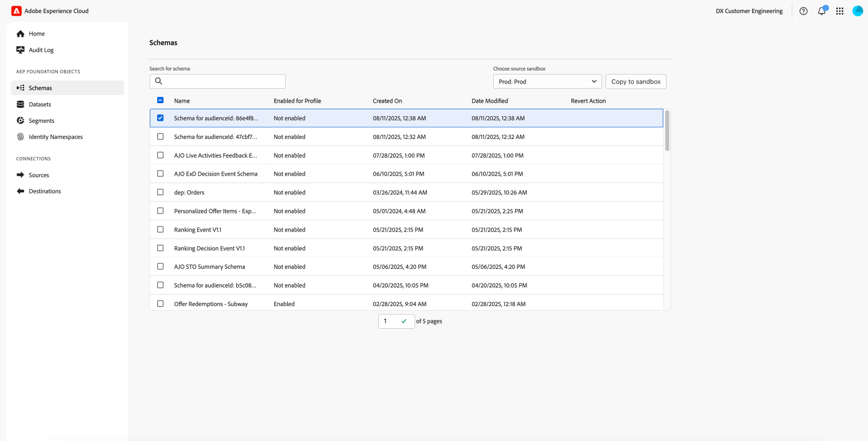
Task: Check Ranking Decision Event V1.1 checkbox
Action: [160, 248]
